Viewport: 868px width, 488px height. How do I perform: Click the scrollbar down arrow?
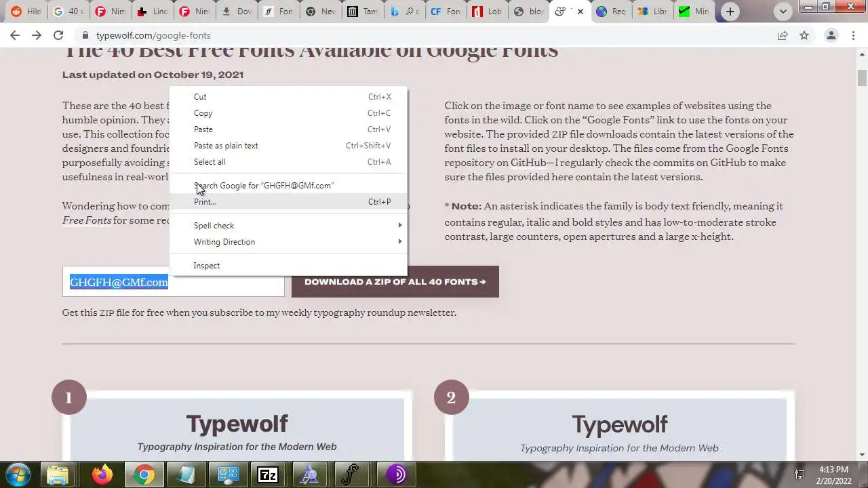click(x=862, y=455)
